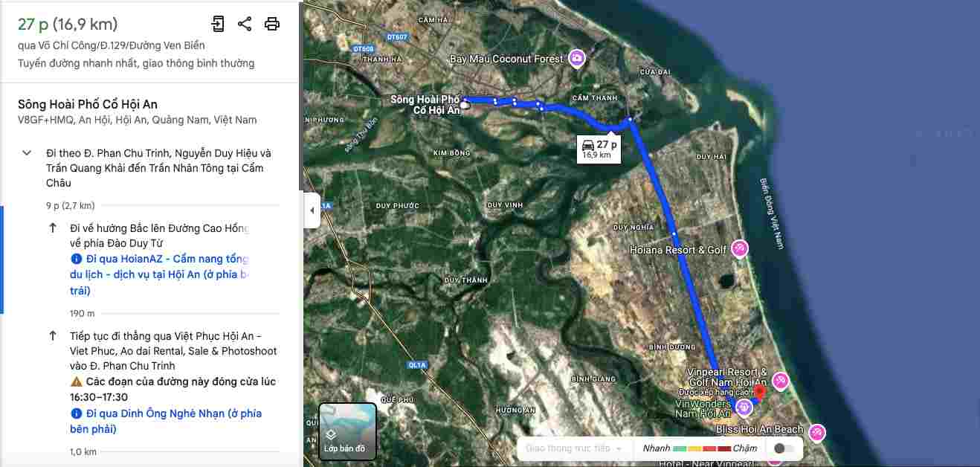Viewport: 980px width, 467px height.
Task: Select the VinWonders Nam Hội An pin
Action: (743, 408)
